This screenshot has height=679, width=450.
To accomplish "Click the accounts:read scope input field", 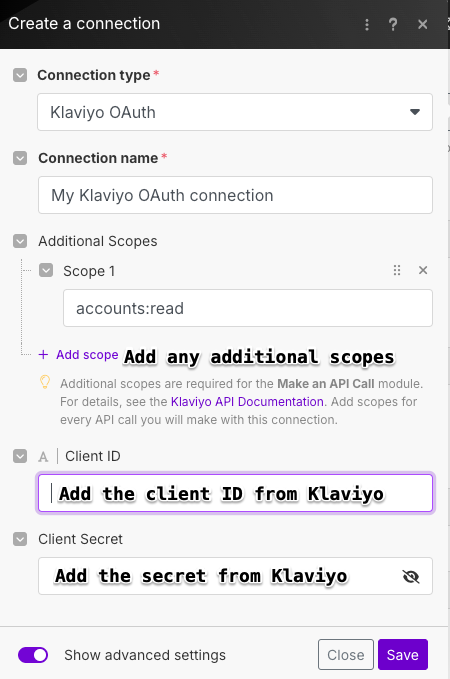I will pos(248,308).
